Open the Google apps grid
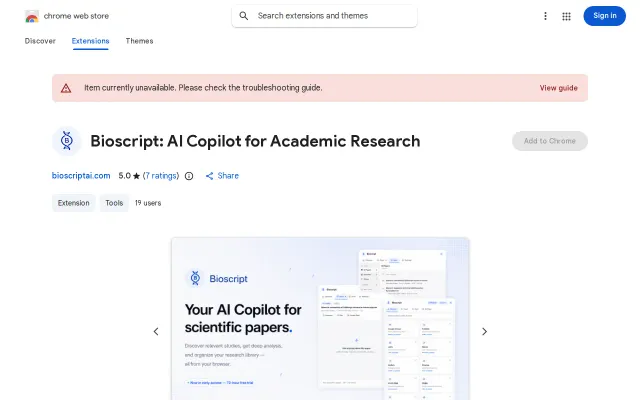Image resolution: width=640 pixels, height=400 pixels. click(566, 16)
